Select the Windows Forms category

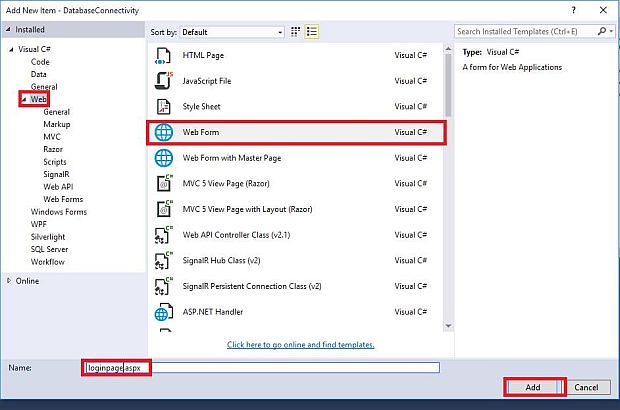(59, 212)
